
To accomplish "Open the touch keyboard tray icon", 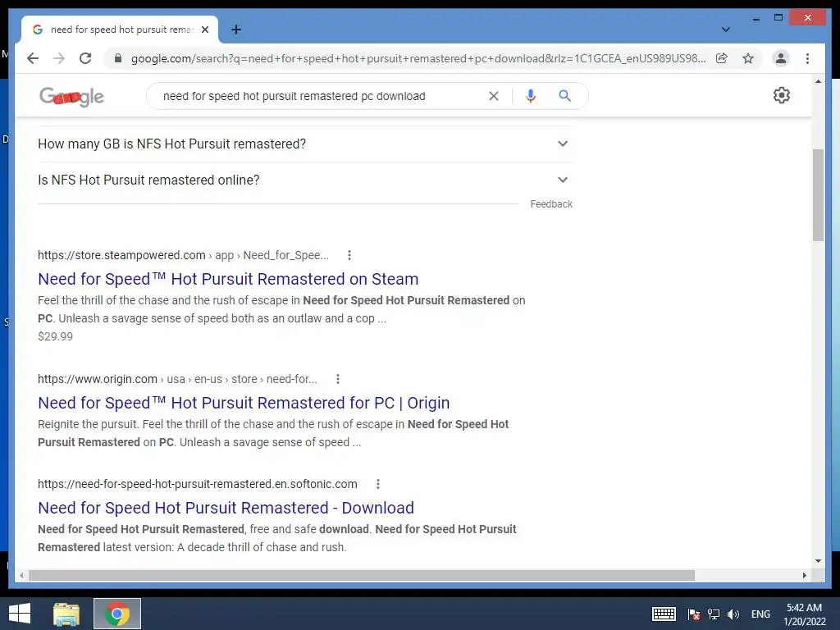I will pos(664,614).
